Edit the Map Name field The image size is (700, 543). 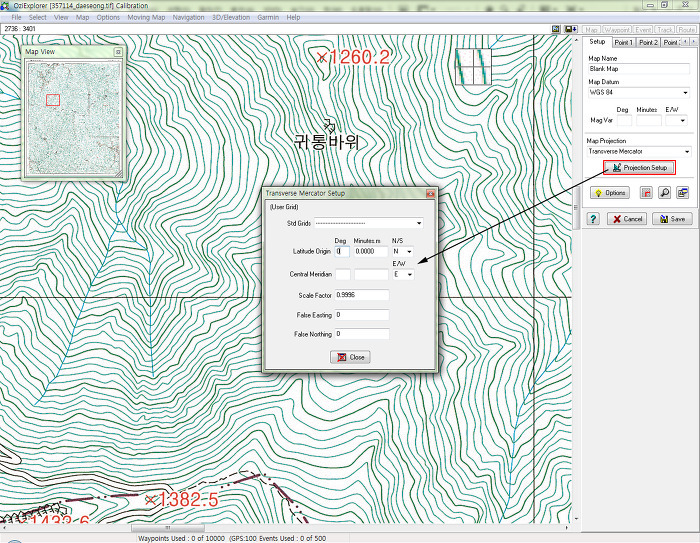pos(638,69)
